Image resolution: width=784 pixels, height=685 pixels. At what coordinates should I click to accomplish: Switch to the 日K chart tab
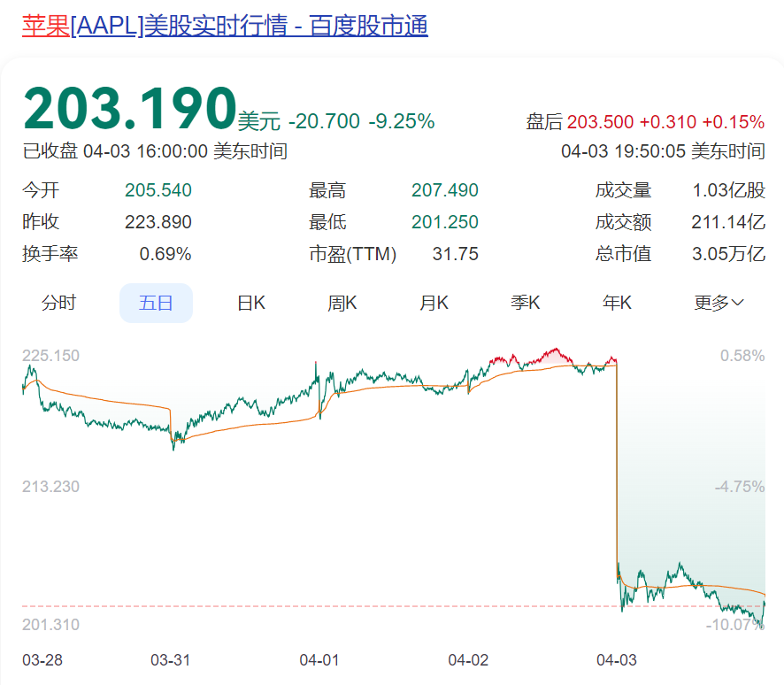251,303
